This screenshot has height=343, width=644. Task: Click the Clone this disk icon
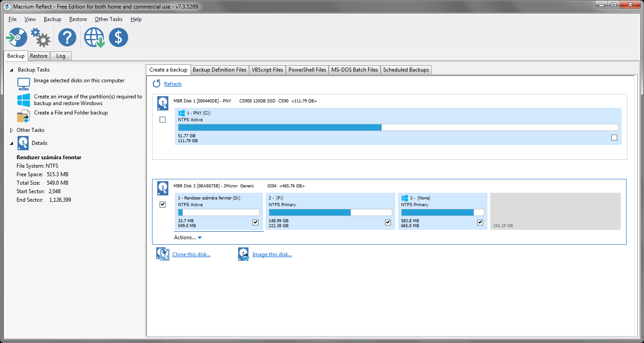[x=163, y=254]
